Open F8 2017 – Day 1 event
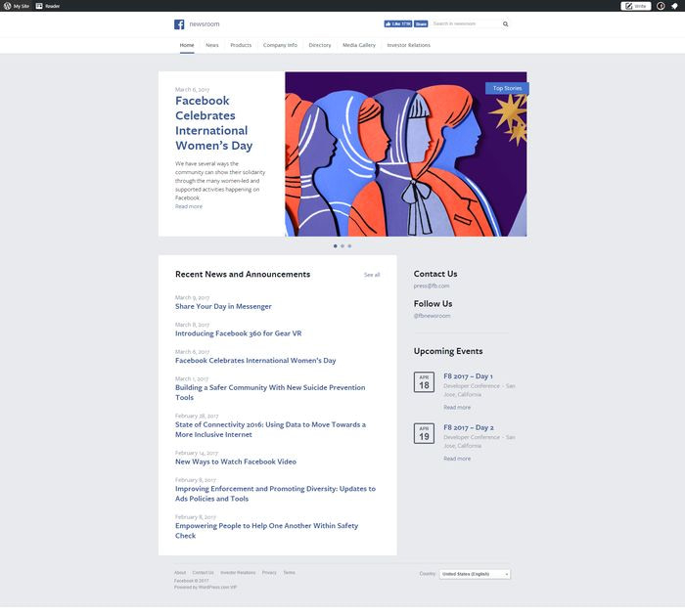The height and width of the screenshot is (616, 685). (468, 376)
